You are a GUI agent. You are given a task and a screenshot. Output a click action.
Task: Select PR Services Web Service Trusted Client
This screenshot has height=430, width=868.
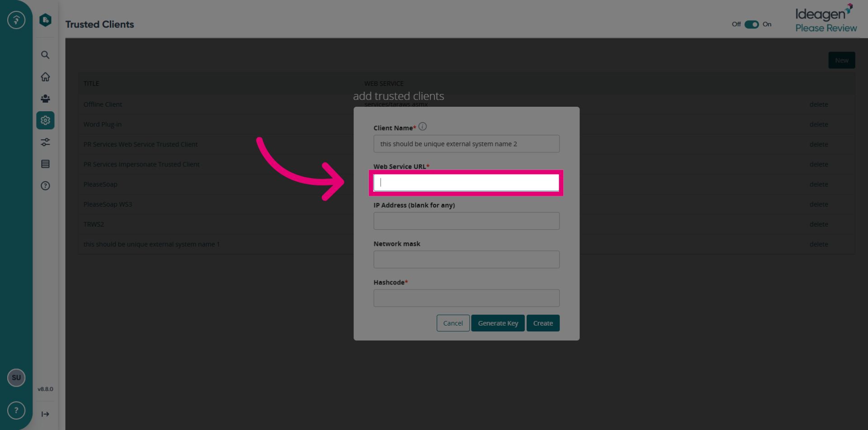[x=140, y=144]
